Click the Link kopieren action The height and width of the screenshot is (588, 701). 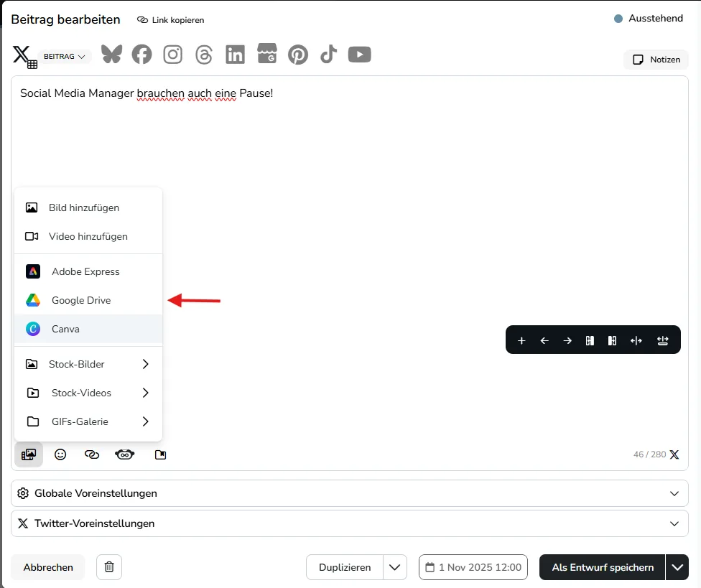[x=170, y=19]
